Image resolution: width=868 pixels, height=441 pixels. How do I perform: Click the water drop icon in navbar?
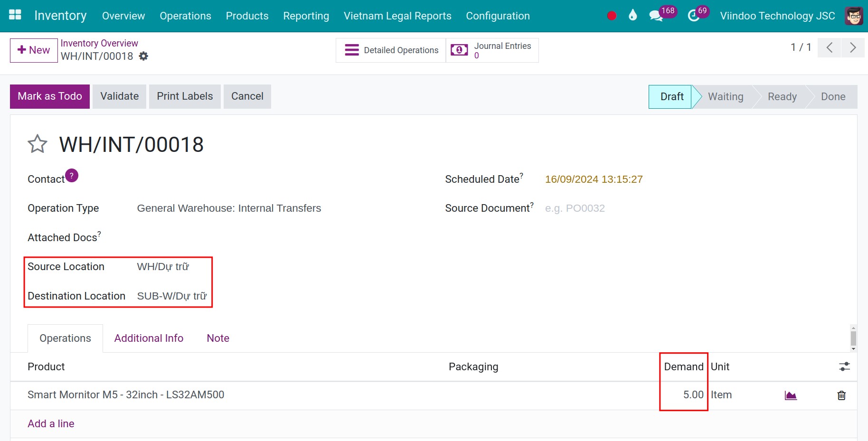click(x=632, y=16)
